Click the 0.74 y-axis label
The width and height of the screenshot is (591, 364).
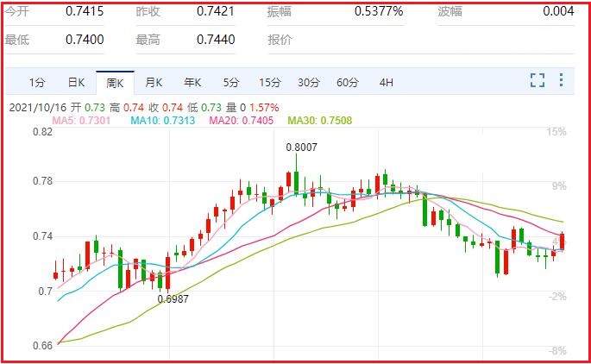click(42, 236)
